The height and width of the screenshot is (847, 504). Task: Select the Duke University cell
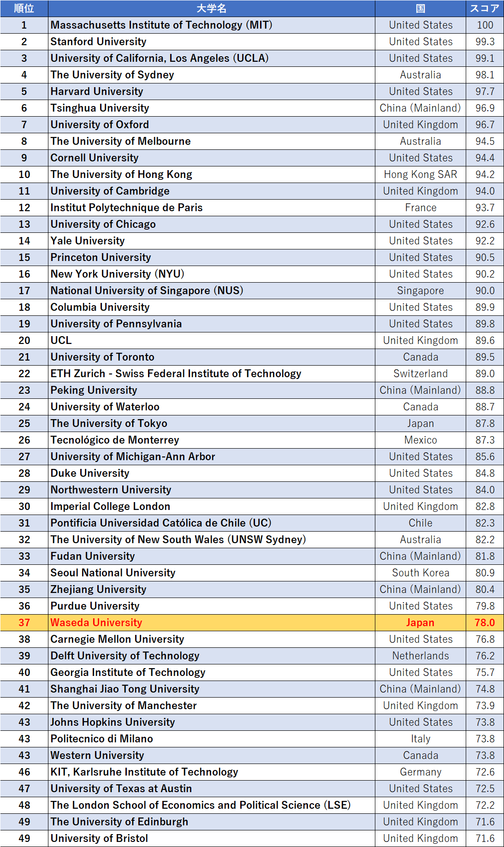212,473
